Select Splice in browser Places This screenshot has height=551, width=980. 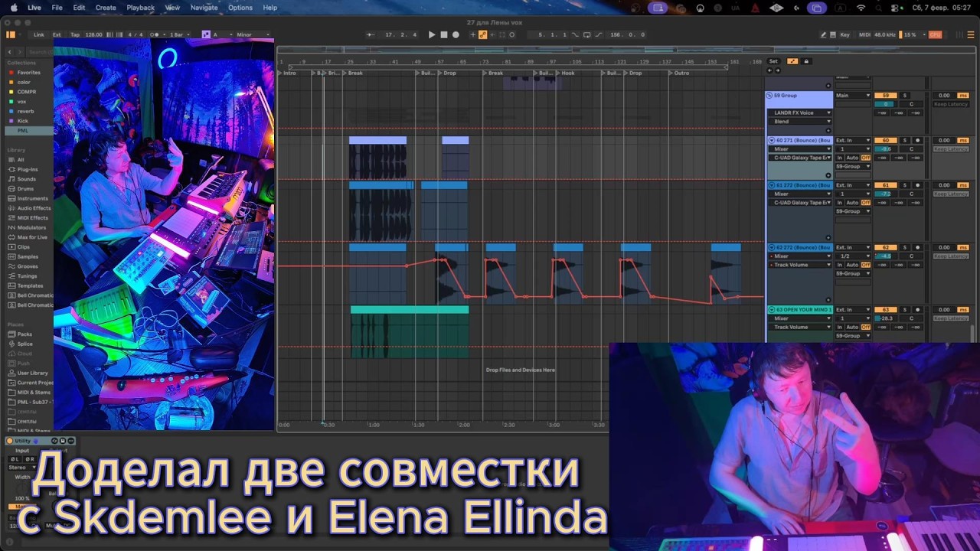pos(25,344)
